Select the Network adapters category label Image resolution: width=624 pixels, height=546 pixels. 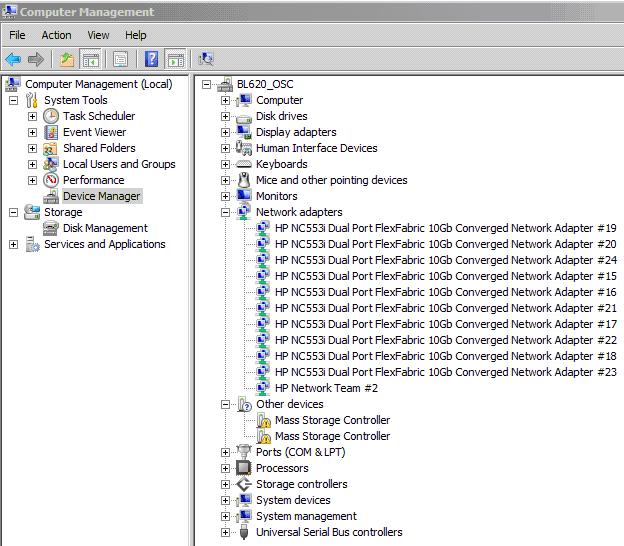tap(299, 212)
